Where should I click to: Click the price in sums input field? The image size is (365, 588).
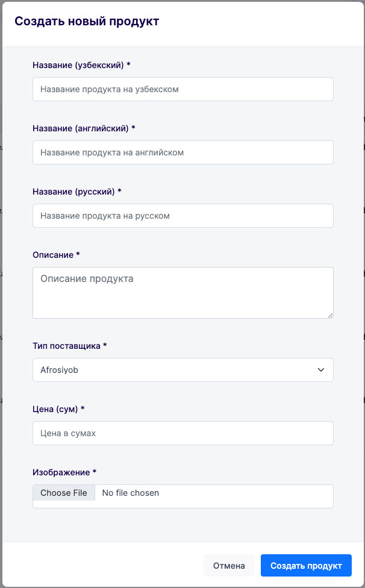[x=182, y=433]
